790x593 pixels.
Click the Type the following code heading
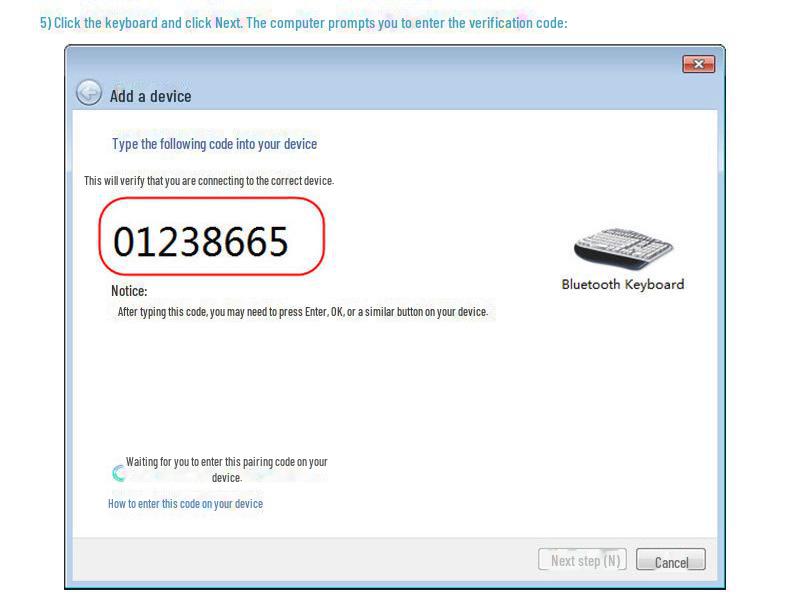pos(215,144)
